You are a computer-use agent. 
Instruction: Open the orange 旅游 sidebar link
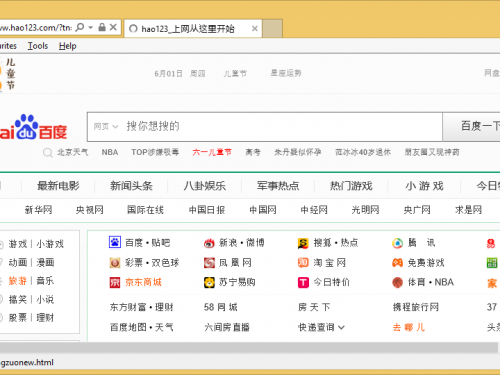pyautogui.click(x=18, y=281)
